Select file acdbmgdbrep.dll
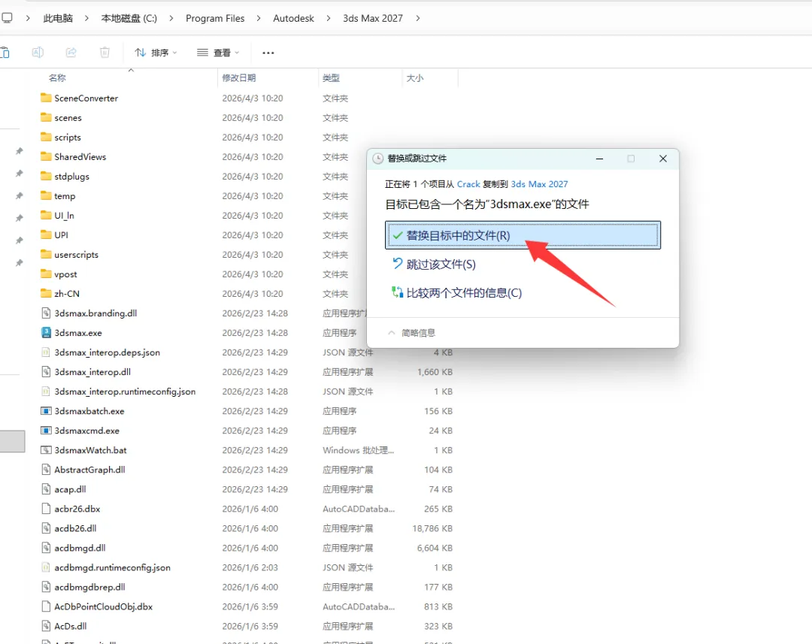This screenshot has height=644, width=812. (89, 587)
